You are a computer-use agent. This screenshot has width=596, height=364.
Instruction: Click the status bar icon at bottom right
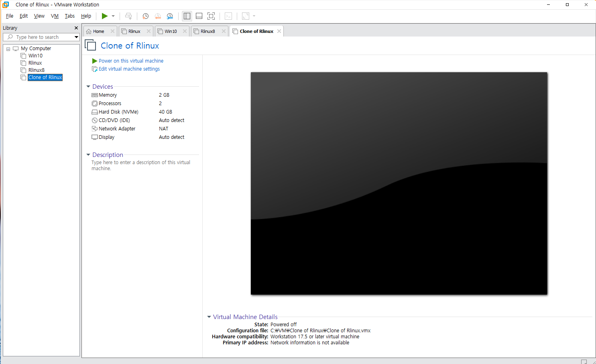(584, 362)
